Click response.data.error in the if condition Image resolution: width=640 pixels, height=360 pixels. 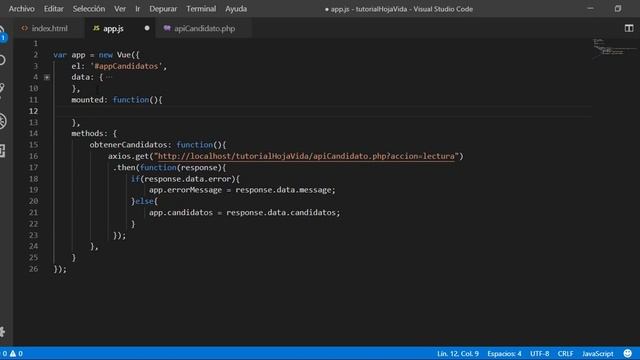(x=188, y=179)
